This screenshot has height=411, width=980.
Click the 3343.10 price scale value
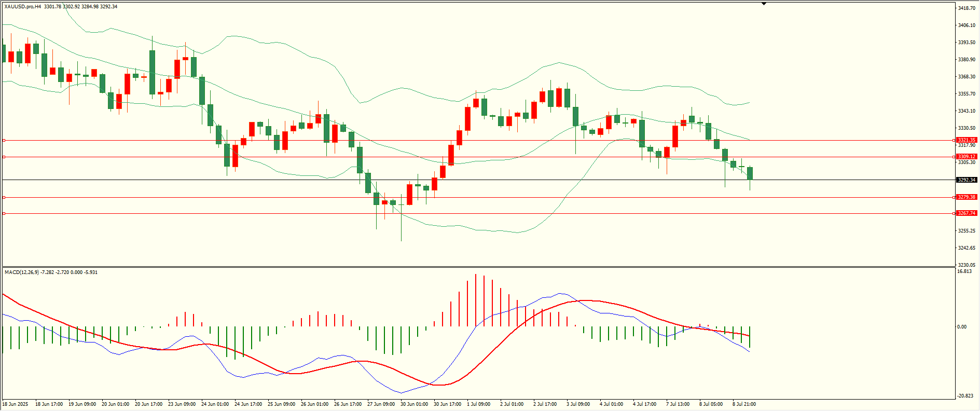point(967,111)
